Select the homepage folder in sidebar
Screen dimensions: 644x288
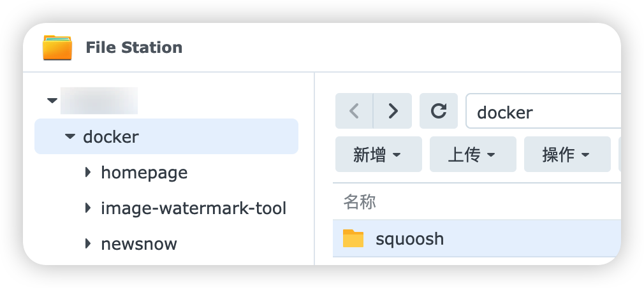[144, 172]
